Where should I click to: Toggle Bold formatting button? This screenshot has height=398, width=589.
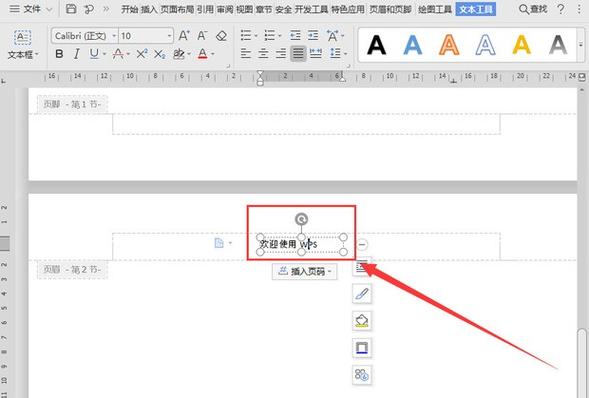[x=59, y=54]
